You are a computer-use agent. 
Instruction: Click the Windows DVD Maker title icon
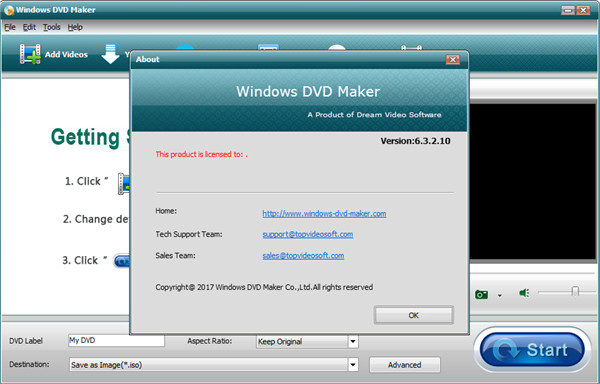(x=9, y=10)
